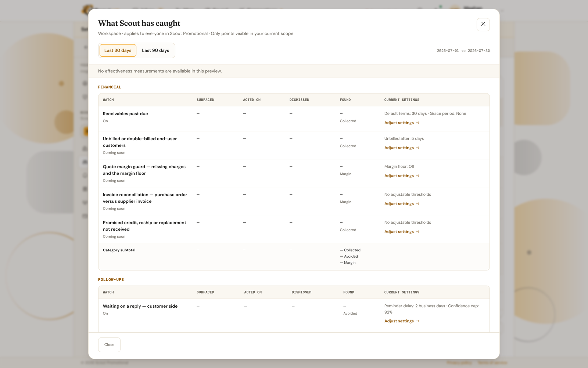588x368 pixels.
Task: Adjust settings for Receivables past due
Action: click(402, 123)
